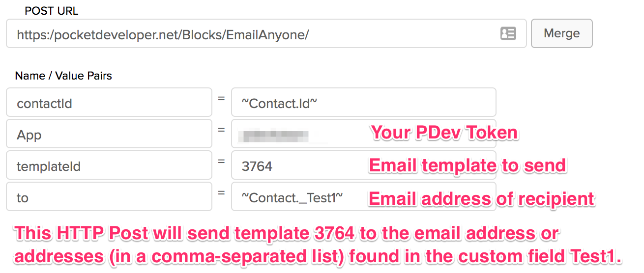Click the equals sign beside templateId
Image resolution: width=644 pixels, height=273 pixels.
[221, 161]
